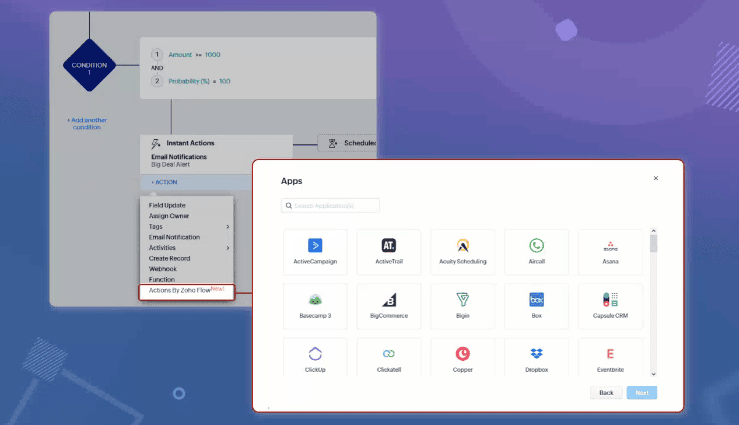Pick the Eventbrite app icon
Screen dimensions: 739x425
click(610, 354)
